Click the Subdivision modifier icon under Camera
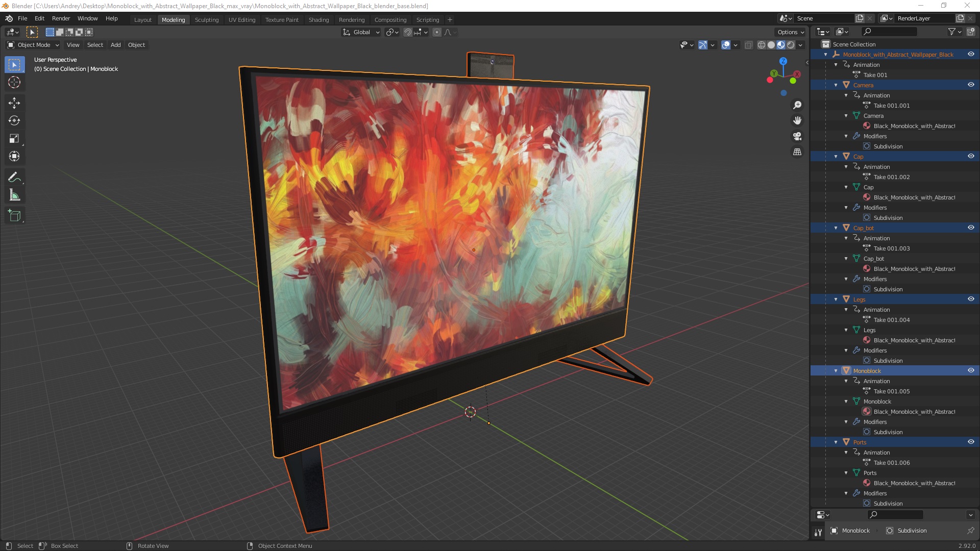The height and width of the screenshot is (551, 980). (867, 146)
